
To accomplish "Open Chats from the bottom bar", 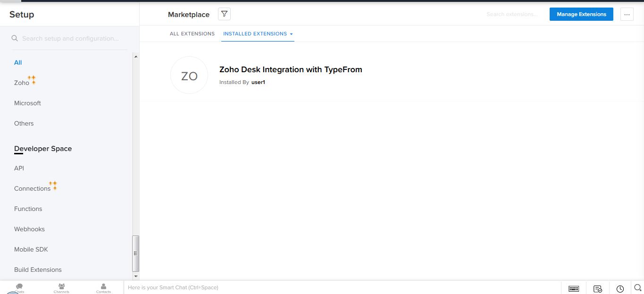I will tap(19, 287).
